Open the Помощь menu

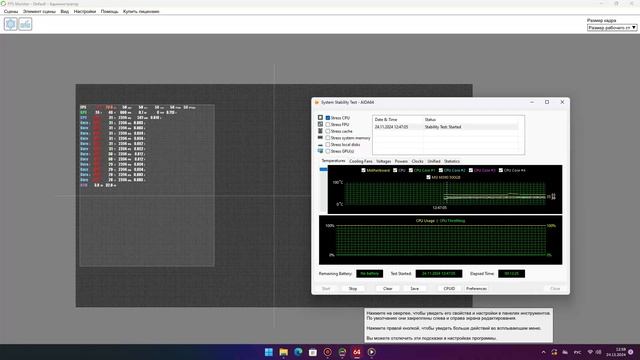point(109,11)
